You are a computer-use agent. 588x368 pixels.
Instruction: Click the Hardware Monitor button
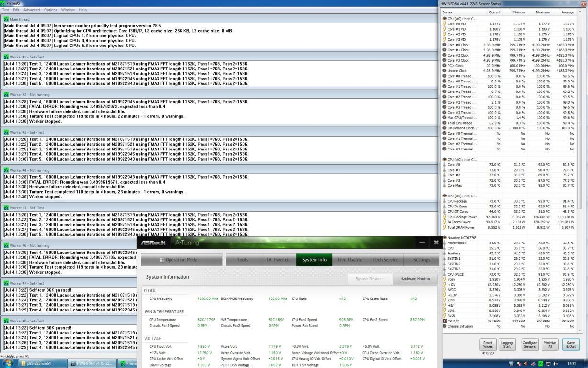click(415, 279)
